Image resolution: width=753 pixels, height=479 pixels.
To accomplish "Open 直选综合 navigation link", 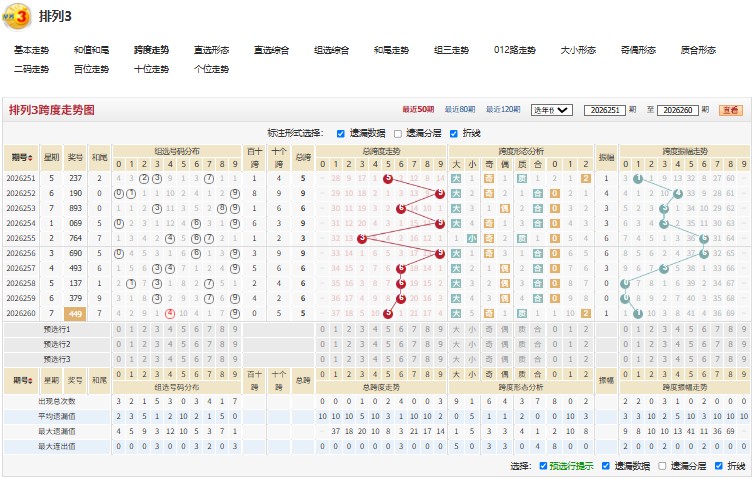I will click(271, 50).
